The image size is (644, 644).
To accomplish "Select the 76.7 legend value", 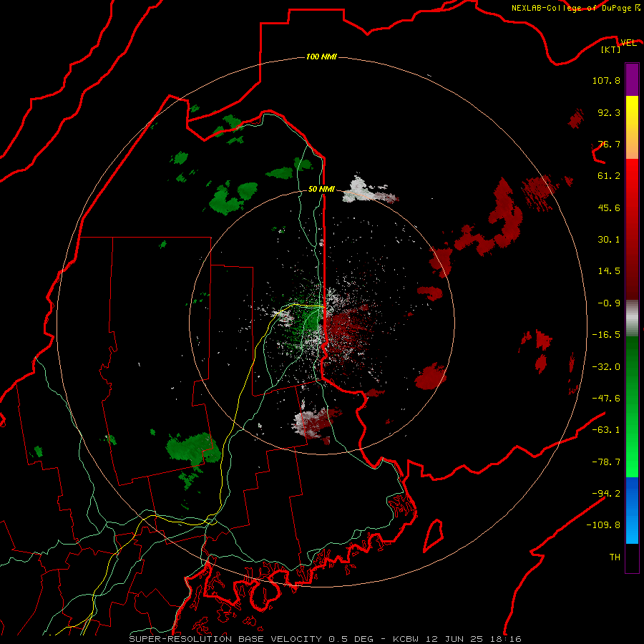I will click(x=609, y=144).
